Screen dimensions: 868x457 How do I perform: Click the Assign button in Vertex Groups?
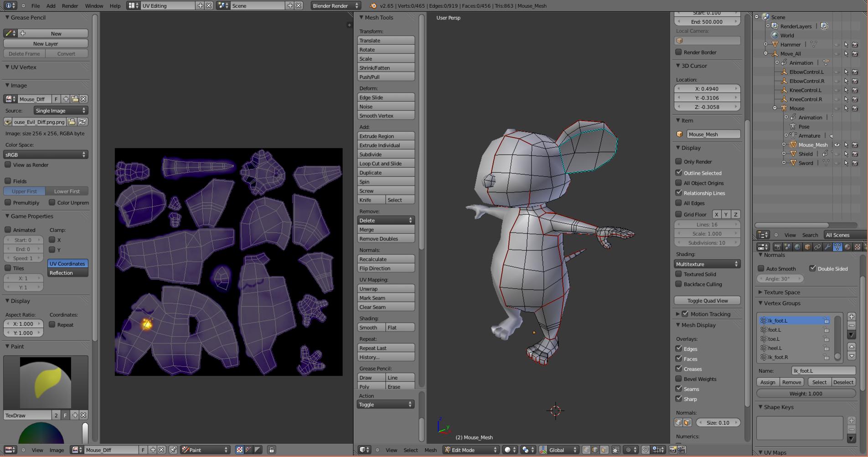pos(768,382)
